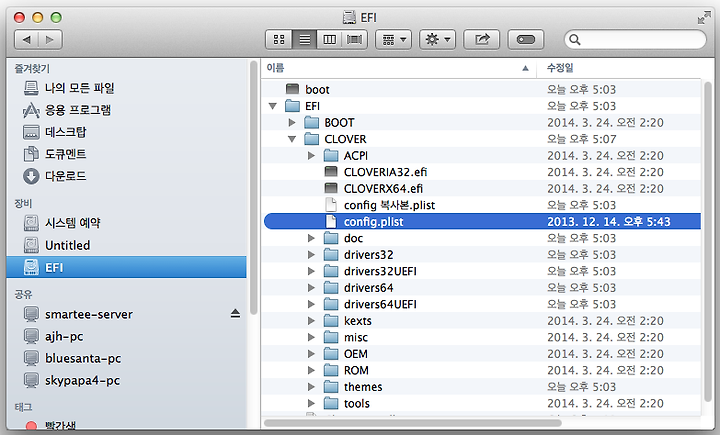Select 시스템 예약 drive in sidebar
This screenshot has height=435, width=720.
126,223
